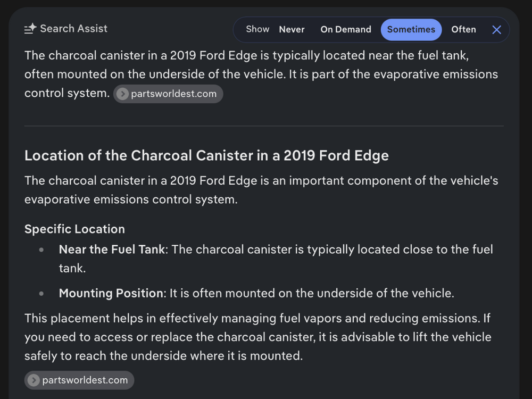Viewport: 532px width, 399px height.
Task: Click the paragraph starting with This placement helps
Action: pos(258,337)
